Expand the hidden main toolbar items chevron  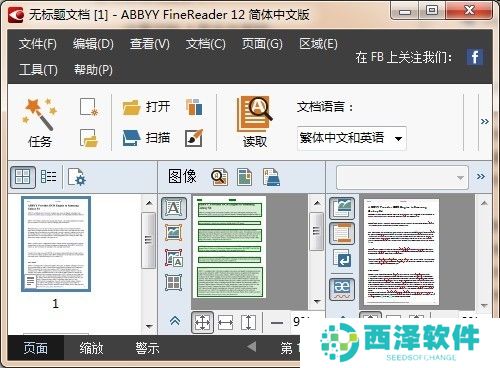[485, 122]
